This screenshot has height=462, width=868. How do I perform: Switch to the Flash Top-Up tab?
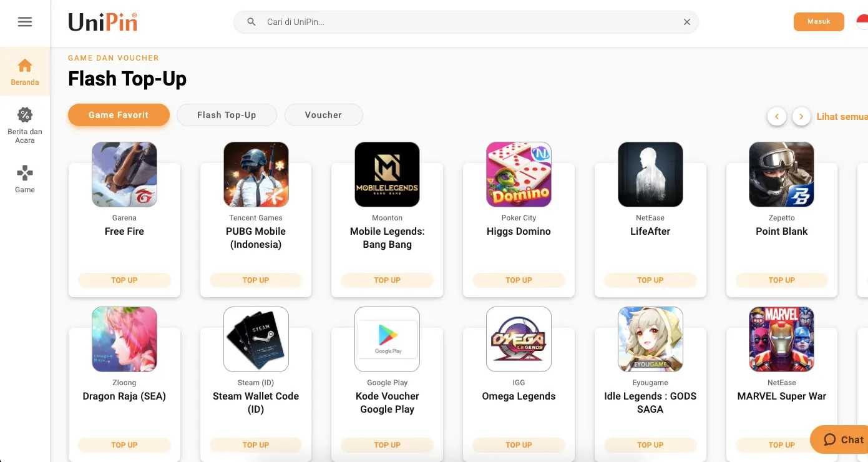[x=227, y=115]
